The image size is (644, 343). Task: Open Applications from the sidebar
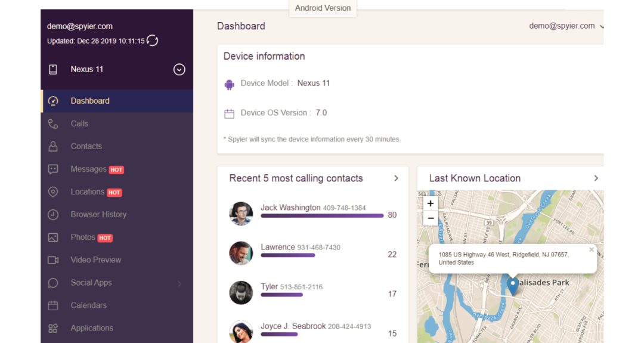[x=91, y=328]
